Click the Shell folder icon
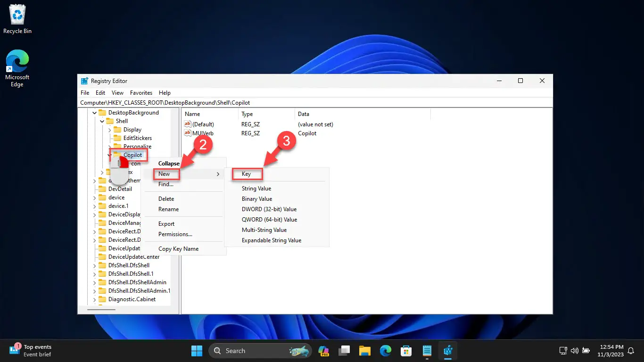 click(110, 121)
